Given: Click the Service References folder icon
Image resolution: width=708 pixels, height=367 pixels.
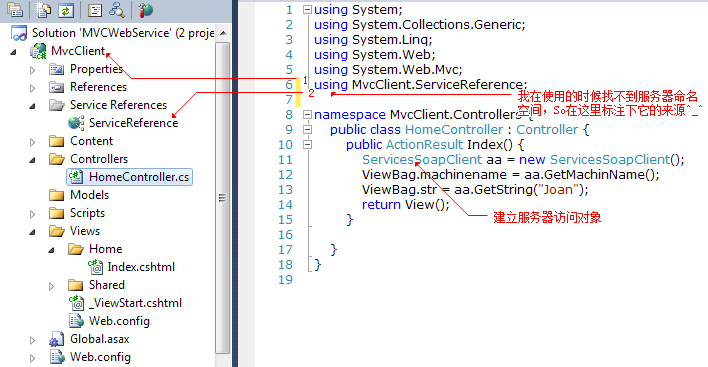Looking at the screenshot, I should pos(56,105).
